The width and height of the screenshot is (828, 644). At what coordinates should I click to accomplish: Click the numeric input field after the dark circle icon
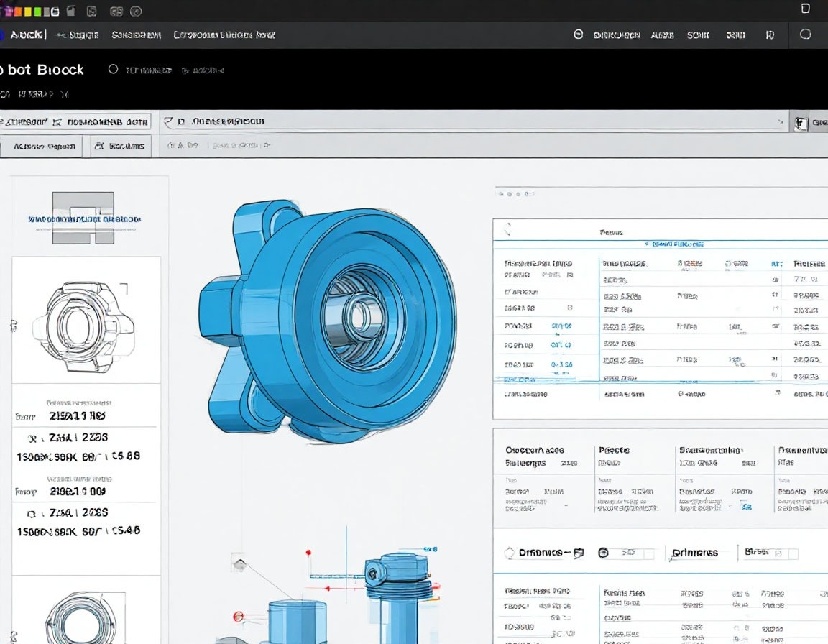628,553
